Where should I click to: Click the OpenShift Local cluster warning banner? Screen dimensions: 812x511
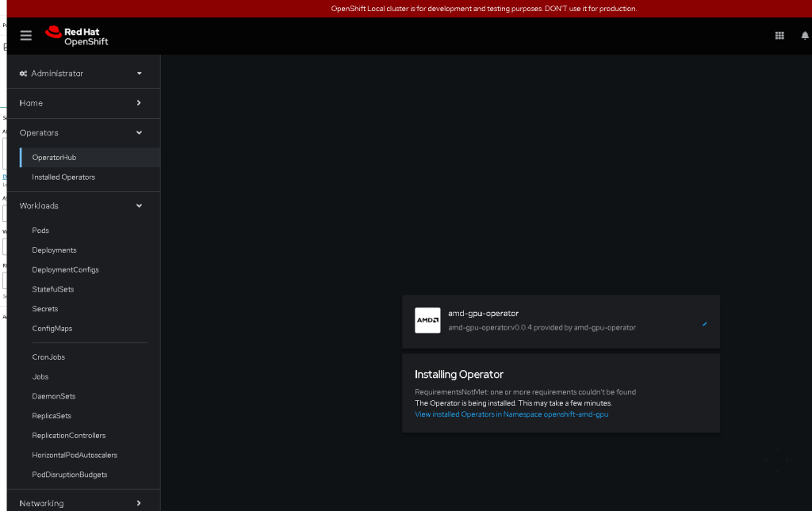pos(484,9)
